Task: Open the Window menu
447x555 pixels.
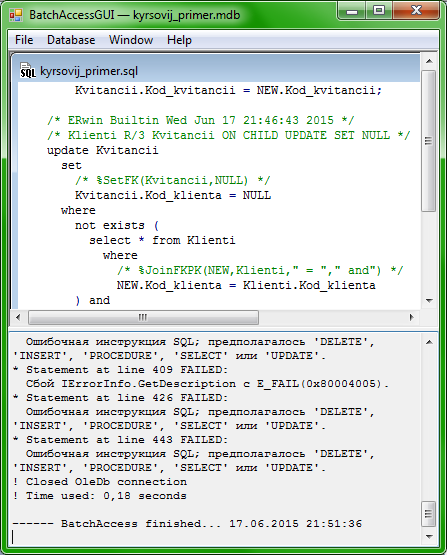Action: [131, 40]
